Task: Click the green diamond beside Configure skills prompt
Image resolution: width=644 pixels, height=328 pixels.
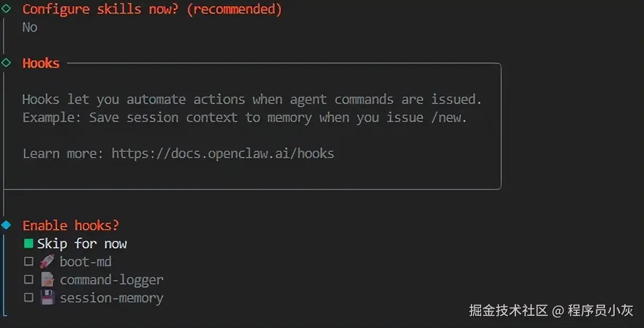Action: pyautogui.click(x=6, y=8)
